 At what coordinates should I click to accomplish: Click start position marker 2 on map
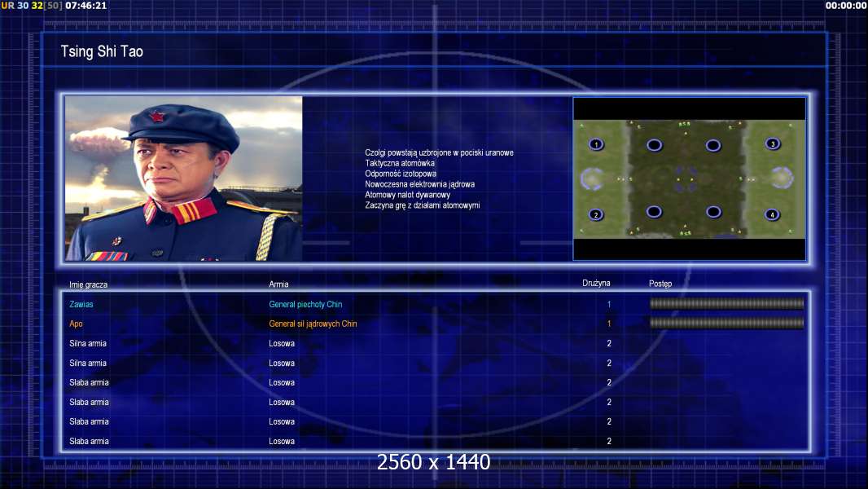596,214
